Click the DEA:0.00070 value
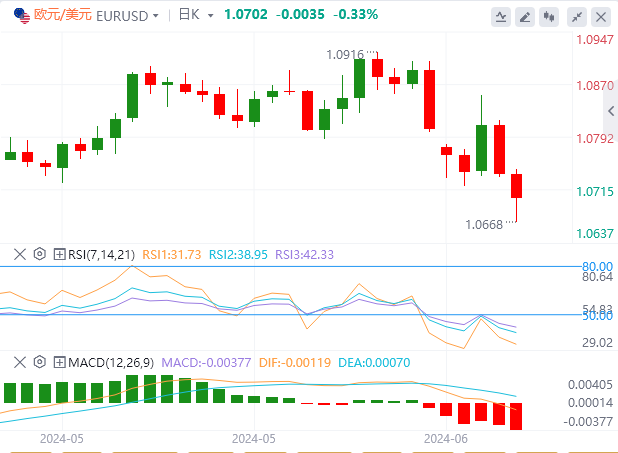The image size is (618, 453). pos(374,362)
